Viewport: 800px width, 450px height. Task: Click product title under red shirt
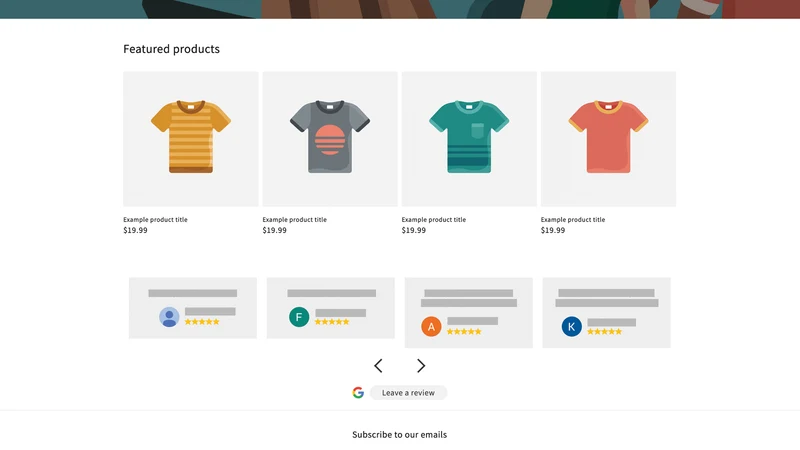pos(573,219)
